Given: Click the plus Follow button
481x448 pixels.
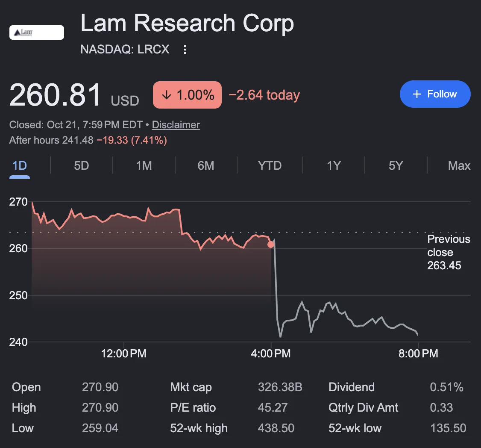Looking at the screenshot, I should pyautogui.click(x=435, y=94).
